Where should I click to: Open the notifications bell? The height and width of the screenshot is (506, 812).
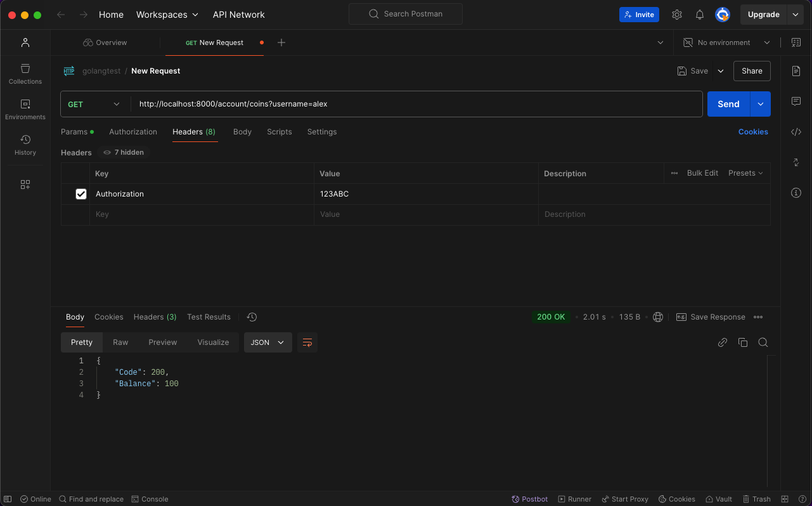point(700,15)
